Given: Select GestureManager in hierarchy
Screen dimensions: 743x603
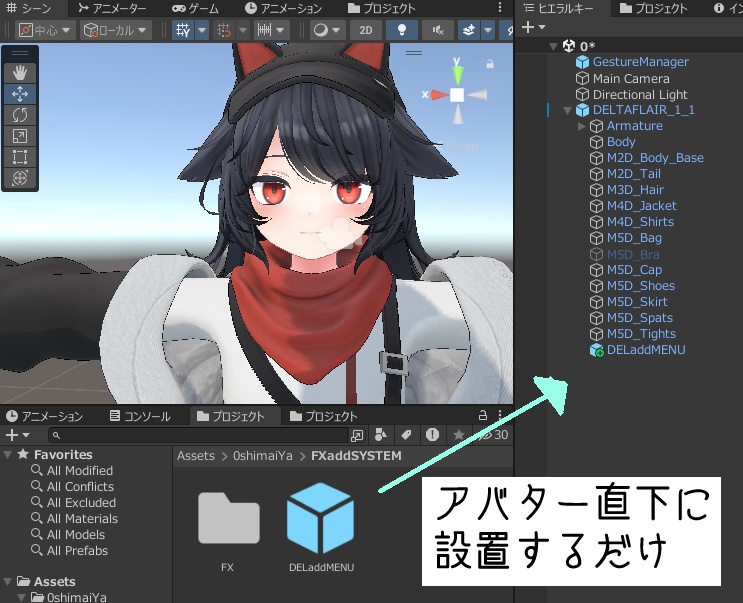Looking at the screenshot, I should (x=640, y=62).
